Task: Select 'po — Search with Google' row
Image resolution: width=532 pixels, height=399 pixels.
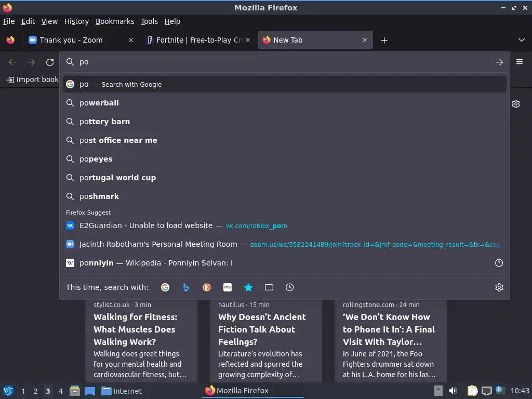Action: click(x=285, y=84)
